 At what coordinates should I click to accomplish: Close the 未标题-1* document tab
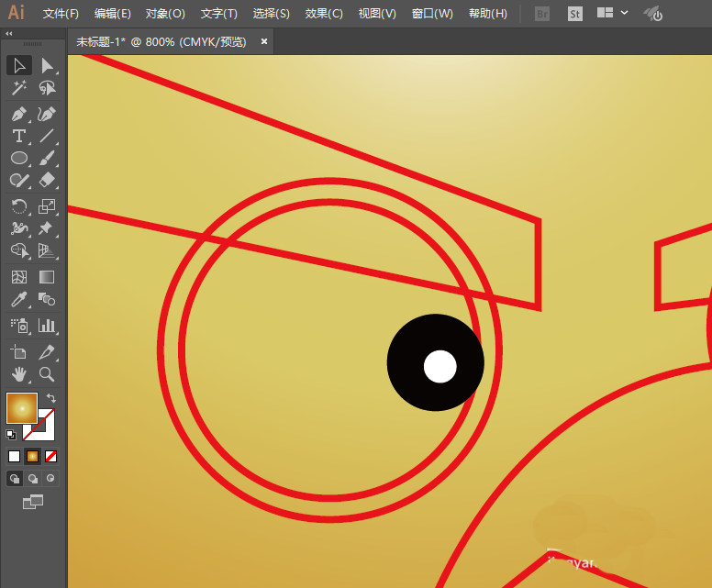[x=264, y=41]
